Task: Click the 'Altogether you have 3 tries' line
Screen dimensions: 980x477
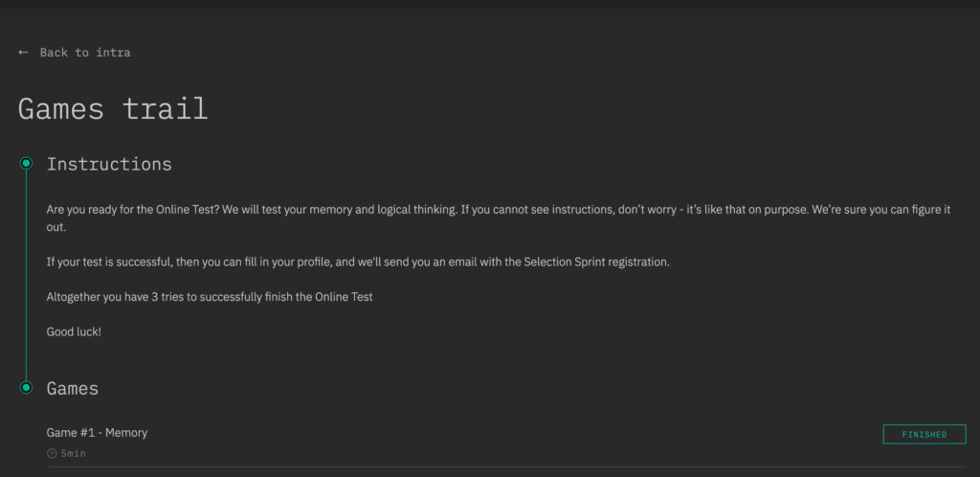Action: (x=210, y=297)
